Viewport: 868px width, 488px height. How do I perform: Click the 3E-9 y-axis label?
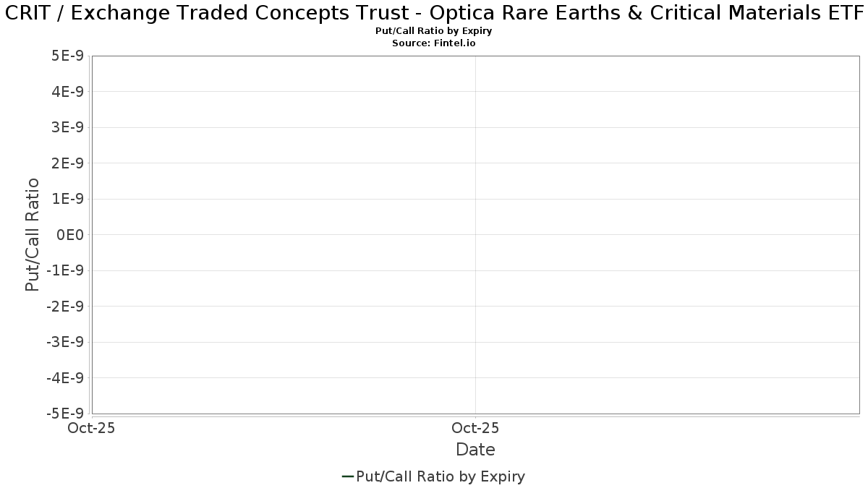(x=69, y=128)
